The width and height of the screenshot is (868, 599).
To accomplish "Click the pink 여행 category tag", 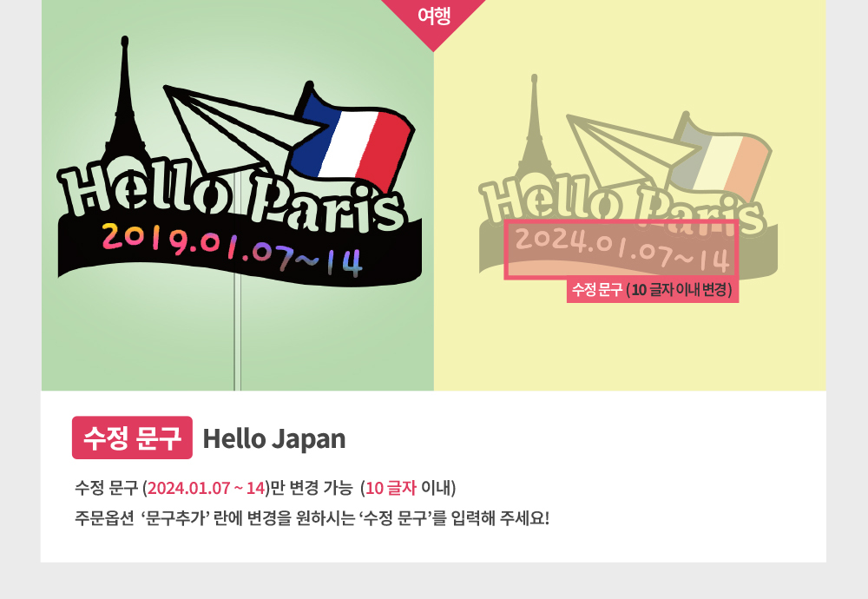I will [x=433, y=16].
